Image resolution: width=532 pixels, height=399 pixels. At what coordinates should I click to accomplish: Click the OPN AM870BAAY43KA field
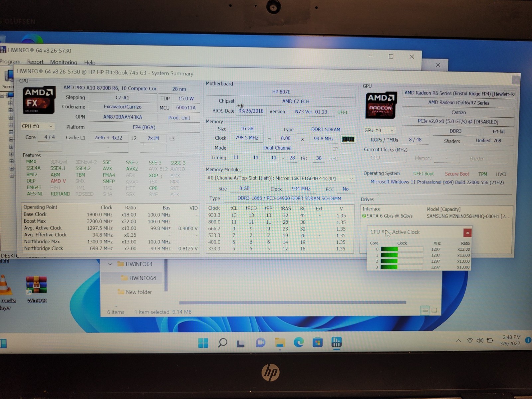tap(122, 117)
